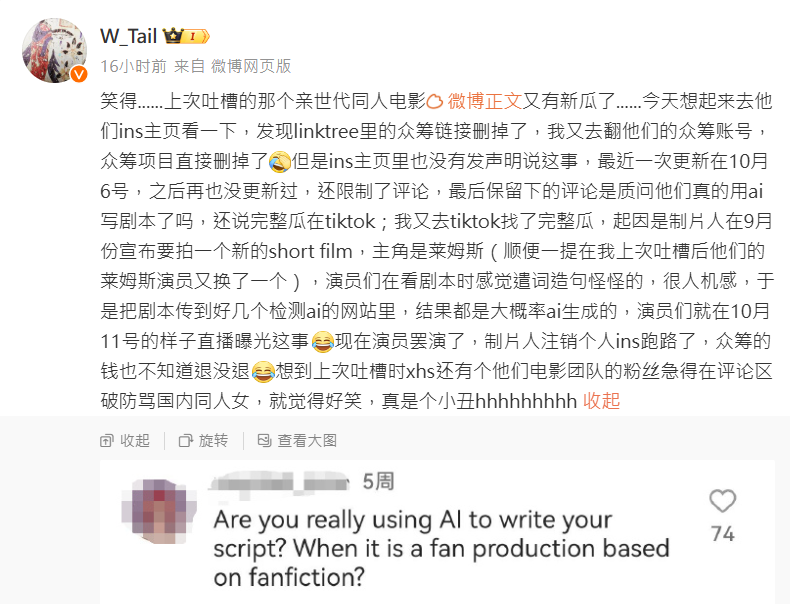Click the rotate image icon

pyautogui.click(x=185, y=441)
